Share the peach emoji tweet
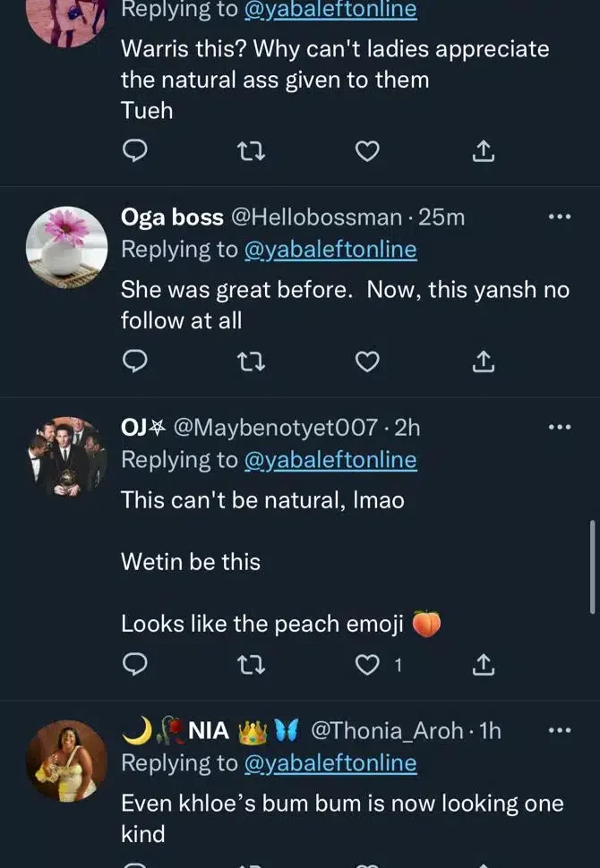The width and height of the screenshot is (600, 868). point(483,665)
